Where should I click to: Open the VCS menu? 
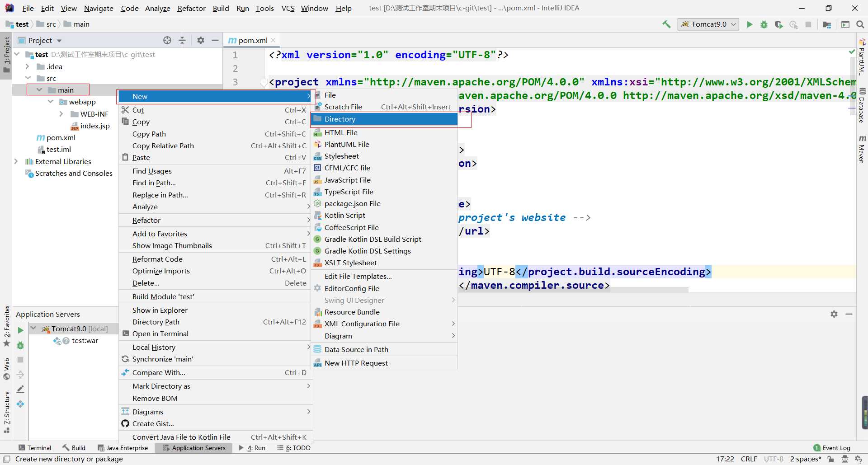pos(288,8)
